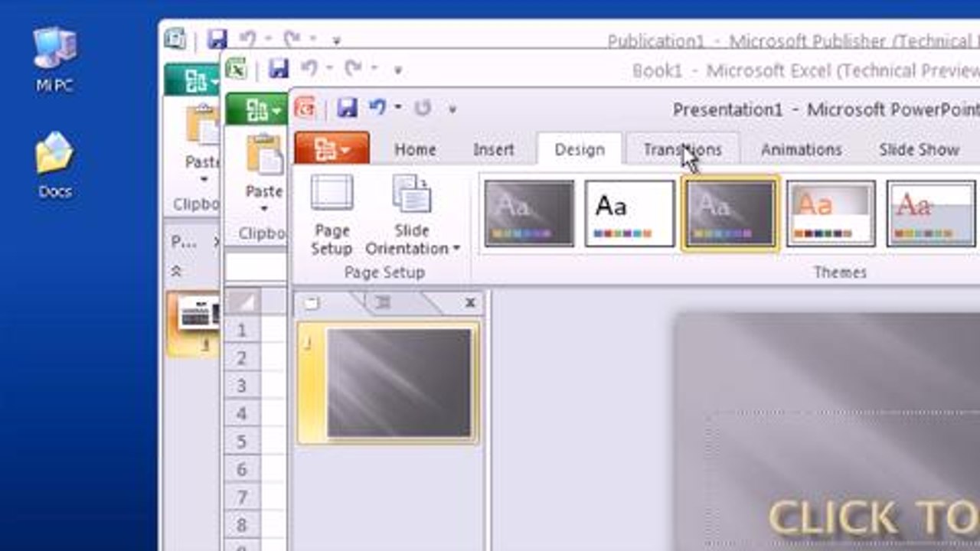Open the Publisher Office menu button
Viewport: 980px width, 551px height.
tap(193, 80)
